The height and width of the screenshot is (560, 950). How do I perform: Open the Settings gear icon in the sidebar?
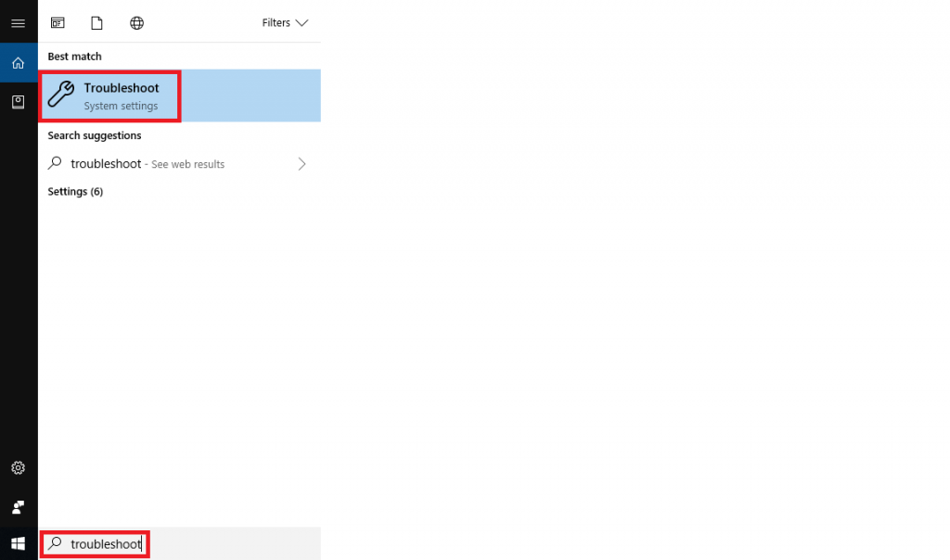click(x=19, y=468)
